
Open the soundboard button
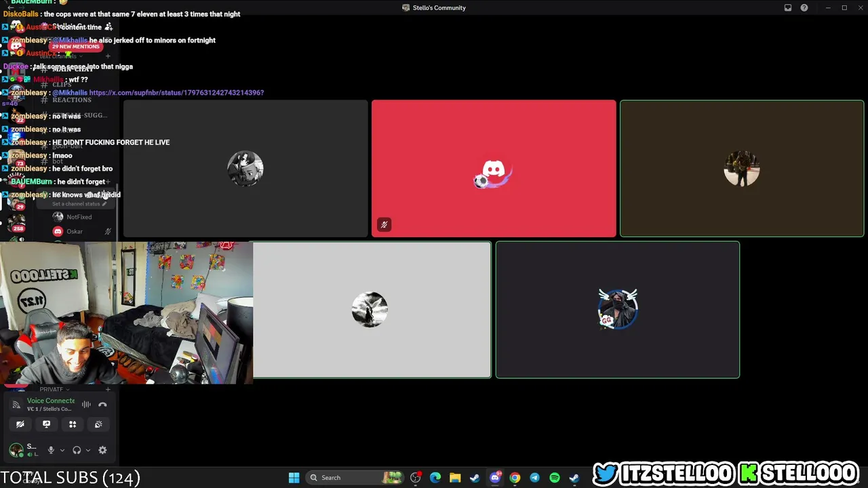[98, 424]
